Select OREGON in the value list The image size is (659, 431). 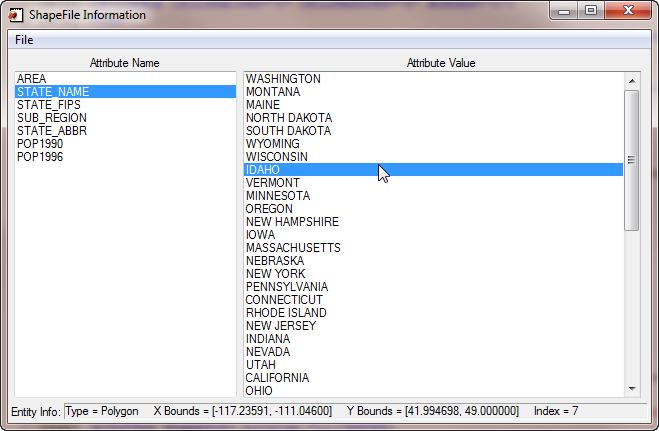coord(433,209)
